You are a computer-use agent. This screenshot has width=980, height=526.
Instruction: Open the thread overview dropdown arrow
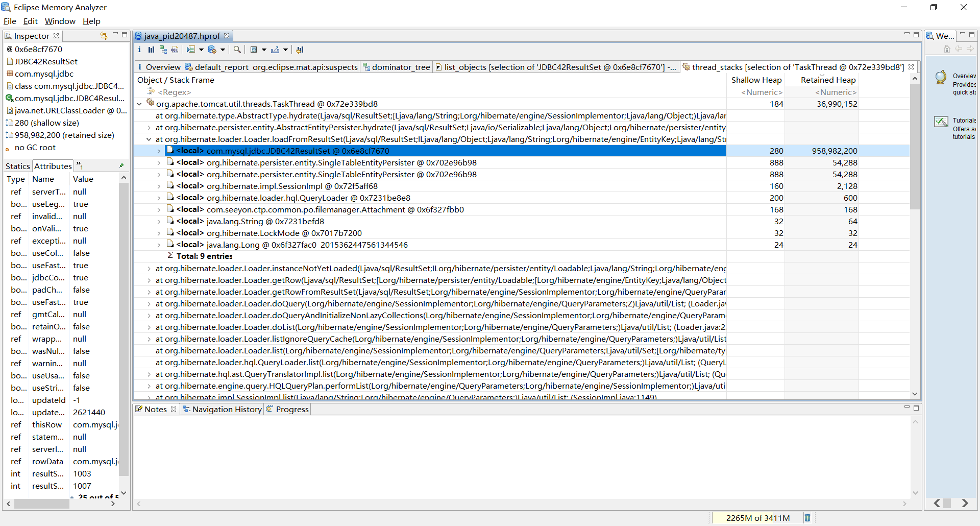pos(201,50)
